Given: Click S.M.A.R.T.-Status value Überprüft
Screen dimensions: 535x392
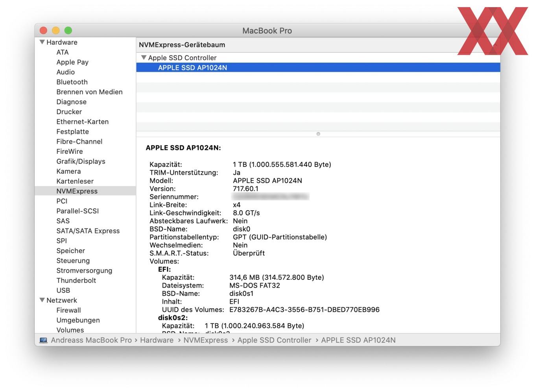Looking at the screenshot, I should pos(249,253).
